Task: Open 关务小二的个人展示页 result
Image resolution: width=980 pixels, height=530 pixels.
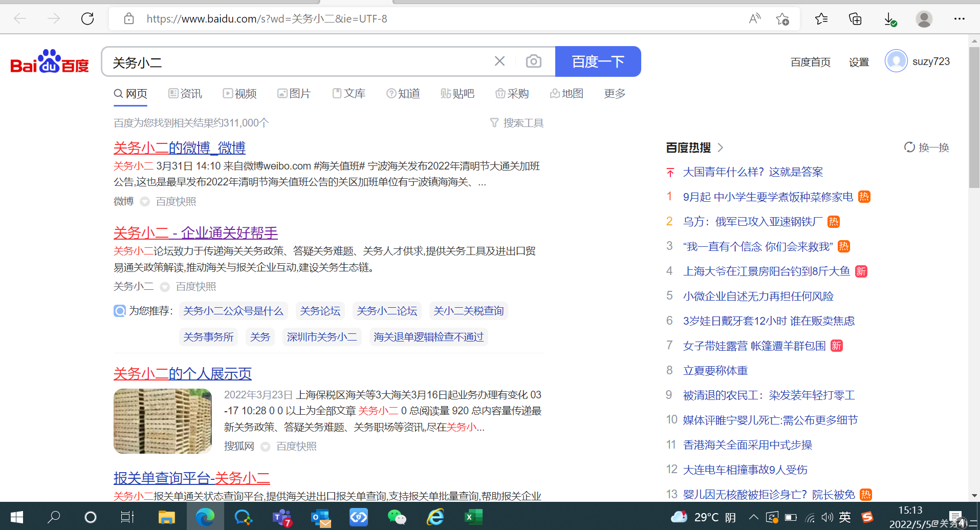Action: coord(183,374)
